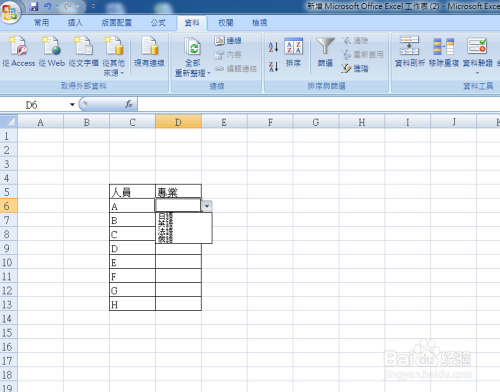Open the From Other Sources dropdown
Image resolution: width=500 pixels, height=392 pixels.
tap(122, 73)
